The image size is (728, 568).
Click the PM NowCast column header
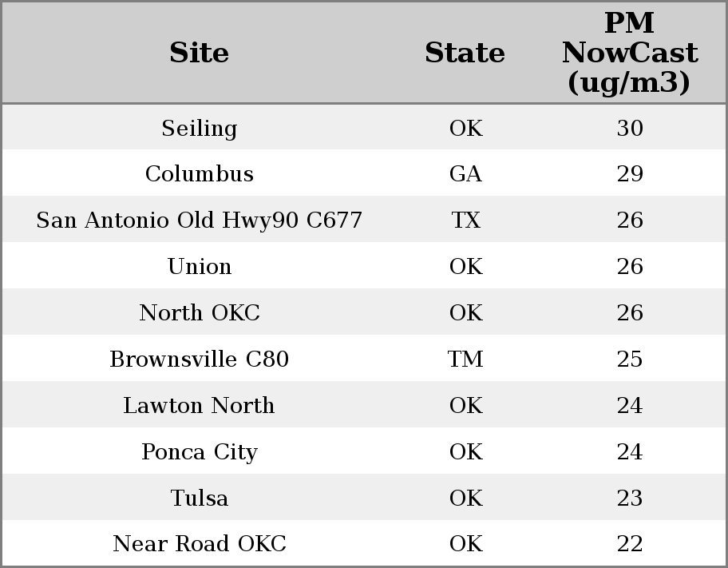click(x=629, y=53)
